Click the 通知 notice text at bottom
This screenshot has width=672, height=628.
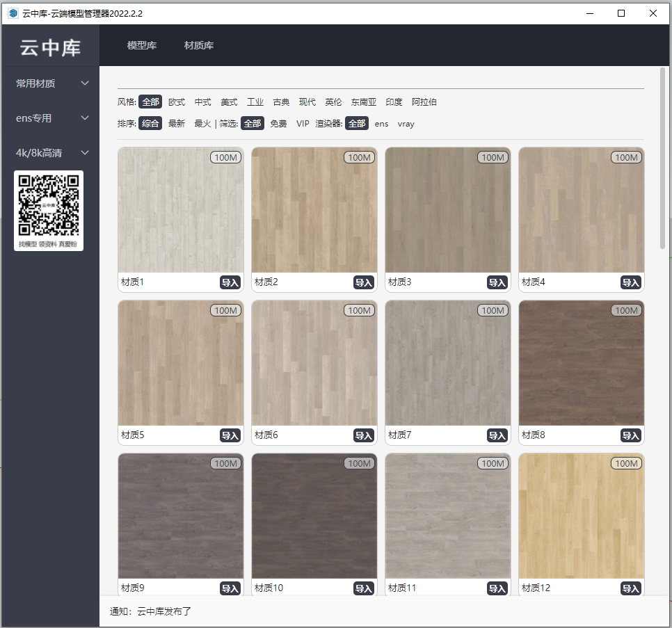(150, 611)
